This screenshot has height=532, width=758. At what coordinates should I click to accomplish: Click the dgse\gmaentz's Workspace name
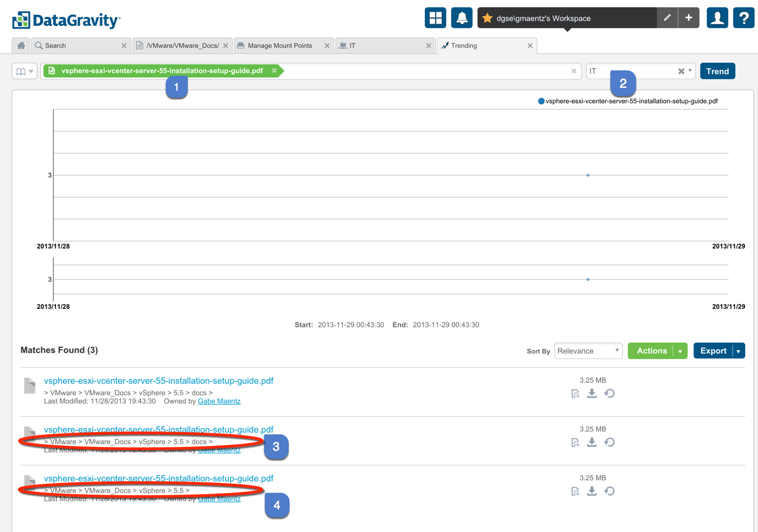tap(543, 18)
